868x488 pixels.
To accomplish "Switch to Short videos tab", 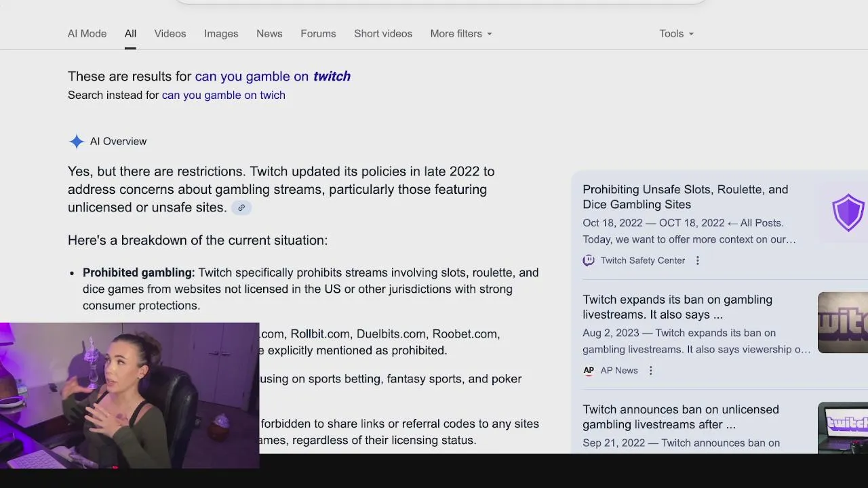I will (x=383, y=33).
